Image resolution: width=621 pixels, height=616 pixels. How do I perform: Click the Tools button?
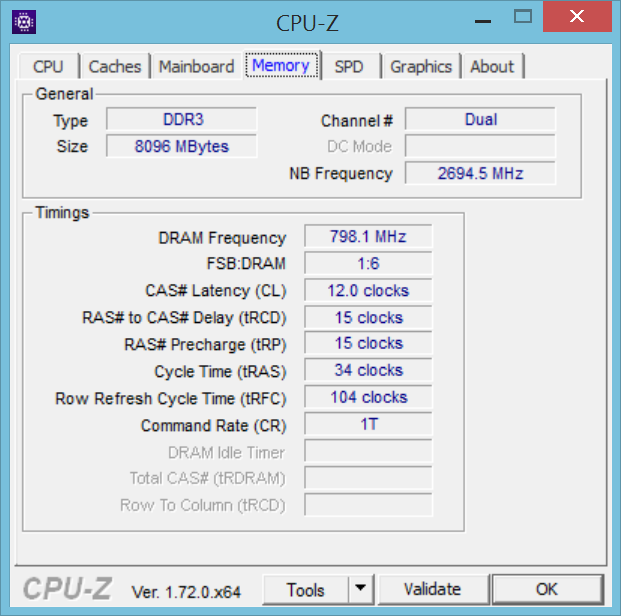[x=306, y=589]
